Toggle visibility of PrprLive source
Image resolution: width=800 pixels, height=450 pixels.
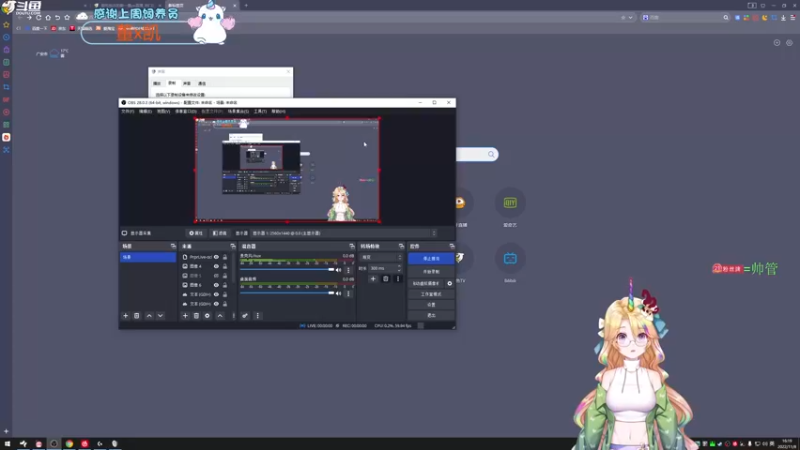(x=216, y=257)
